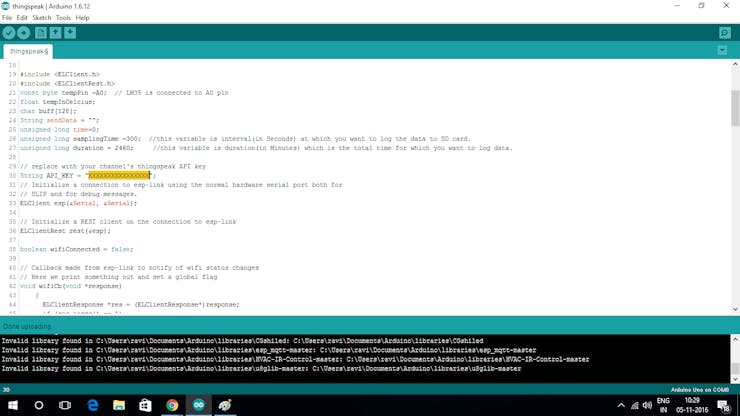The image size is (740, 416).
Task: Click the console message about CGshiled library
Action: (x=243, y=340)
